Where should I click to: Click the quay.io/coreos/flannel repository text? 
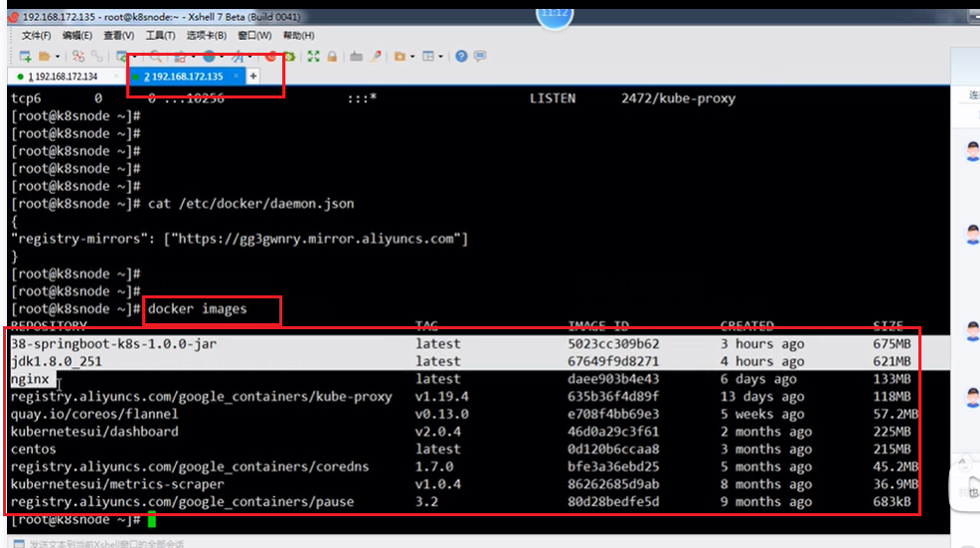click(94, 414)
